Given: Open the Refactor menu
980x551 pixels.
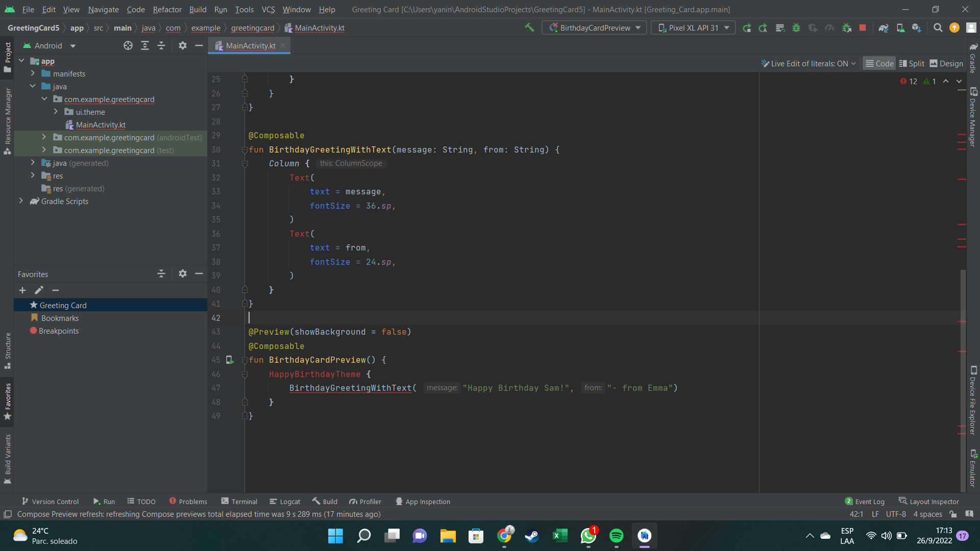Looking at the screenshot, I should [167, 9].
